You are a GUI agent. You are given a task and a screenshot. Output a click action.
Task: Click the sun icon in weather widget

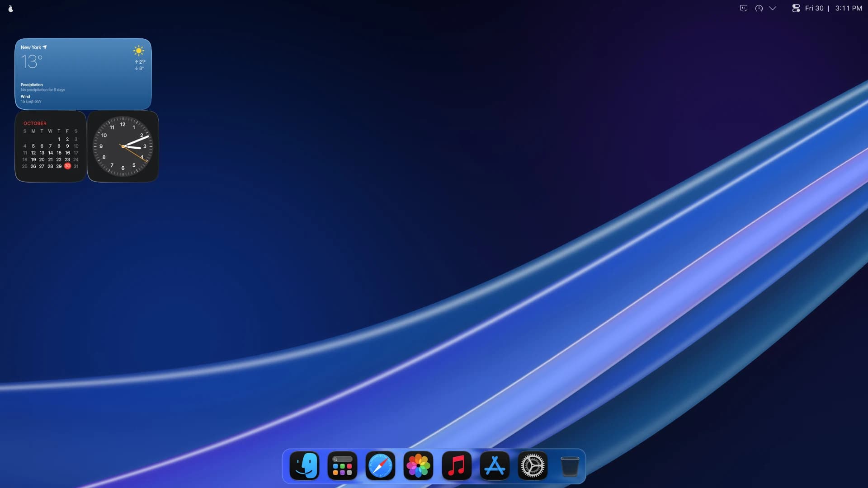pyautogui.click(x=139, y=51)
